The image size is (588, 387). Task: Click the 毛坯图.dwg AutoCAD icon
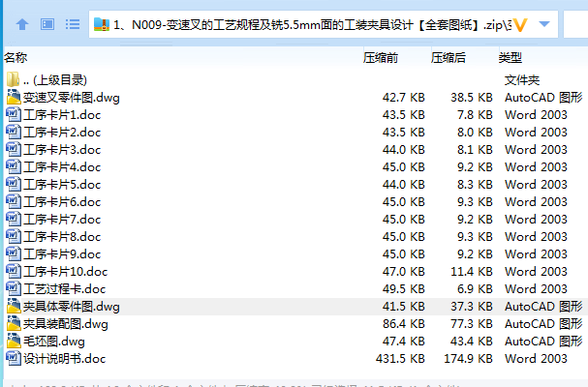(x=14, y=341)
